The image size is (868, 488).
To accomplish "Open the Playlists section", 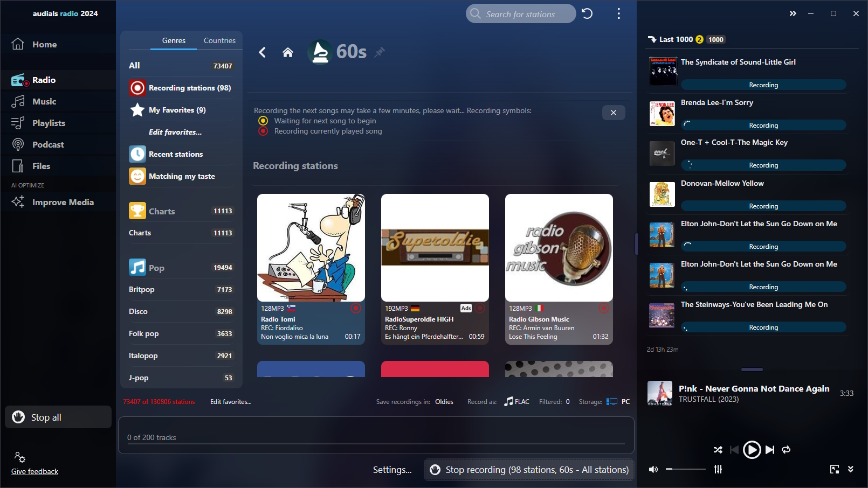I will 58,123.
